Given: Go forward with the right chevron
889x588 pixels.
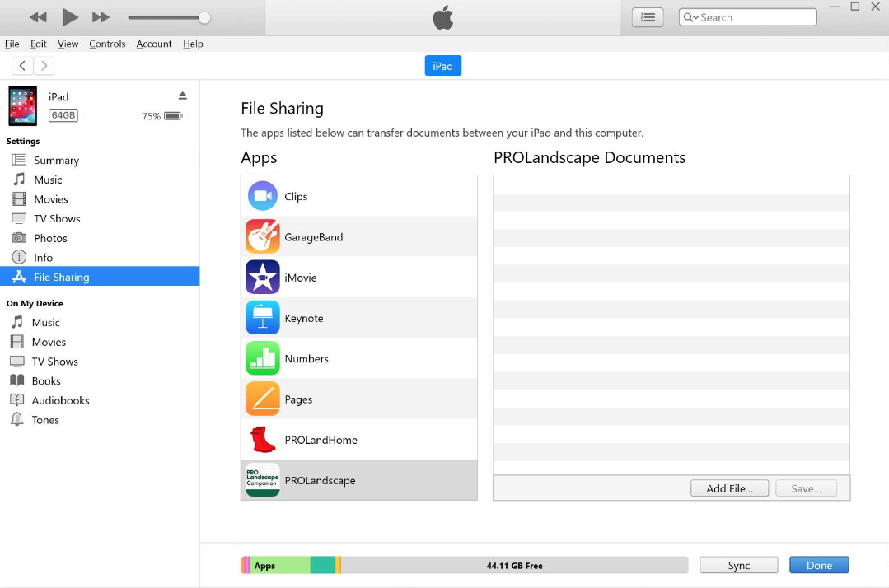Looking at the screenshot, I should pyautogui.click(x=44, y=66).
